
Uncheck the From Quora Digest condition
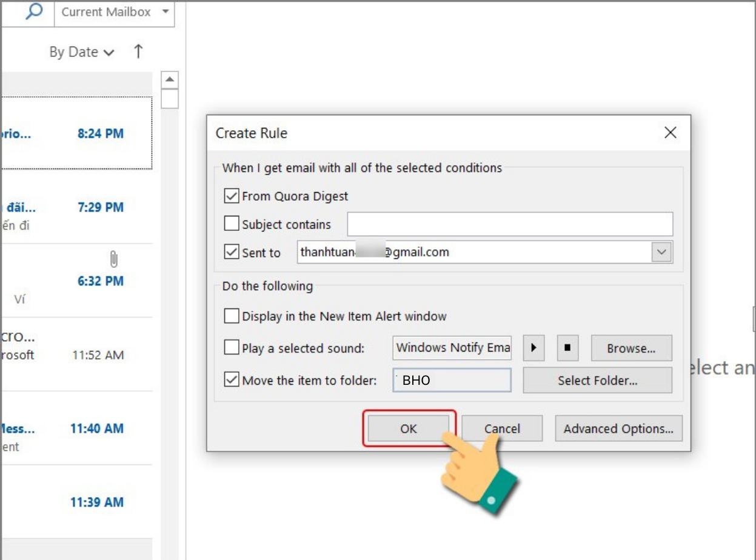click(232, 196)
